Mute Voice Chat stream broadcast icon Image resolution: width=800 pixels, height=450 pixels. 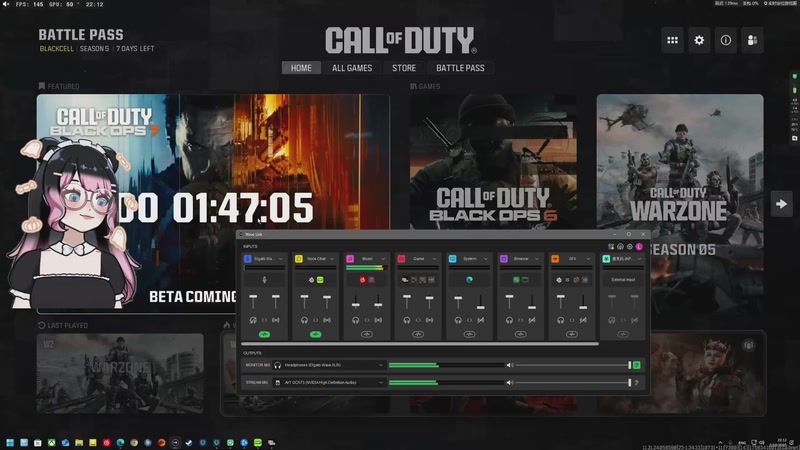327,320
